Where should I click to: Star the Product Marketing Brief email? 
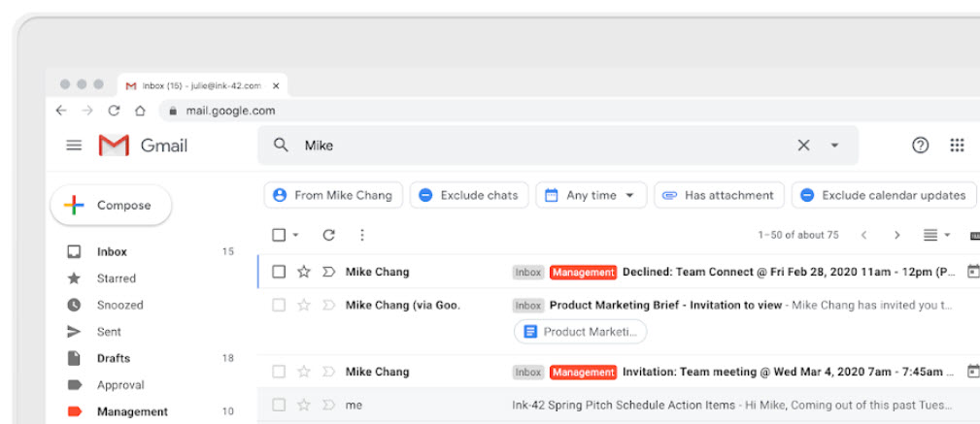coord(304,306)
